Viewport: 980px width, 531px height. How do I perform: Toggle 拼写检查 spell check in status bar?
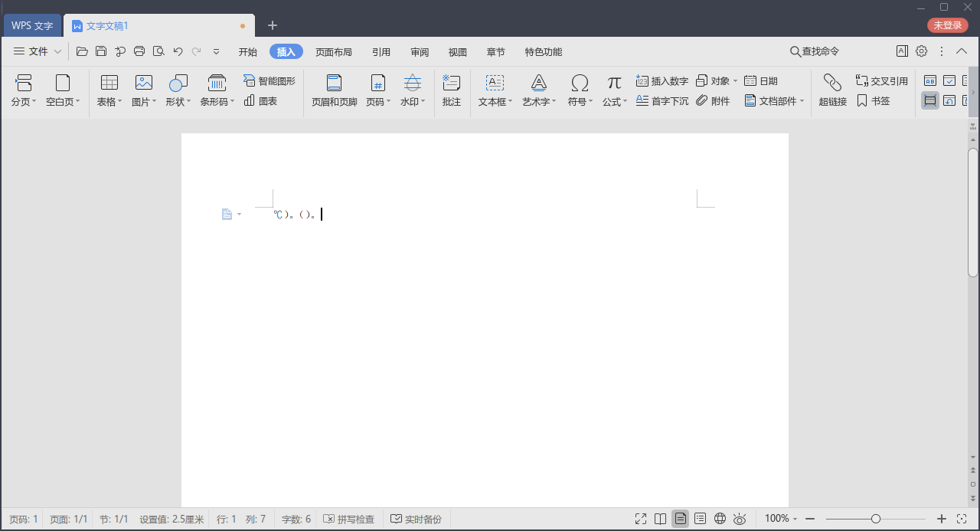point(349,520)
